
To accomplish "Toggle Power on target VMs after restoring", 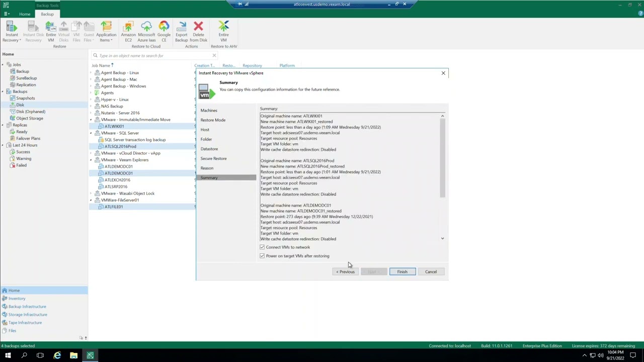I will click(x=262, y=256).
